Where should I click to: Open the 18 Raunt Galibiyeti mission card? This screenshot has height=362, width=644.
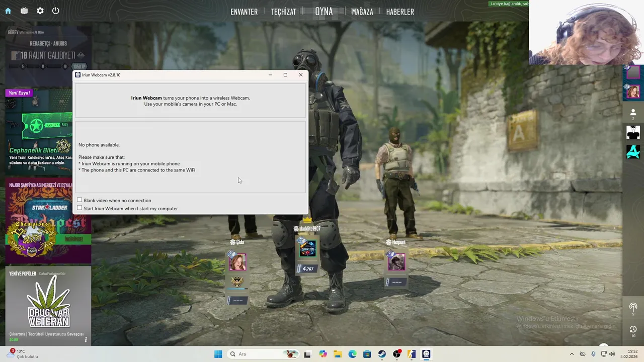(48, 55)
